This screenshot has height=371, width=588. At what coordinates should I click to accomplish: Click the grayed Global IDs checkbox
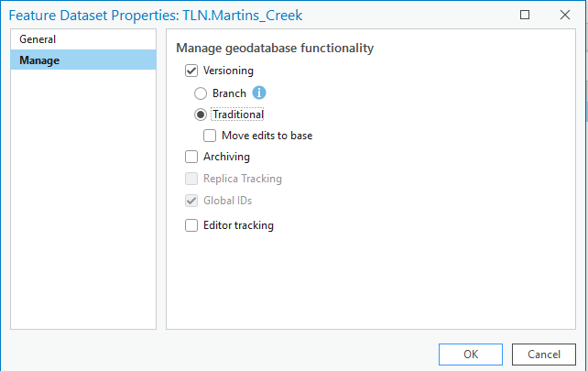191,201
